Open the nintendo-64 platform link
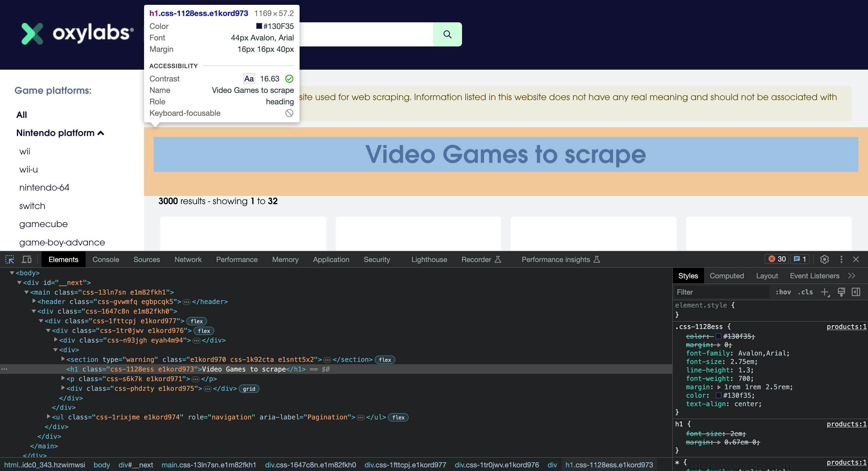The height and width of the screenshot is (471, 868). (x=44, y=188)
